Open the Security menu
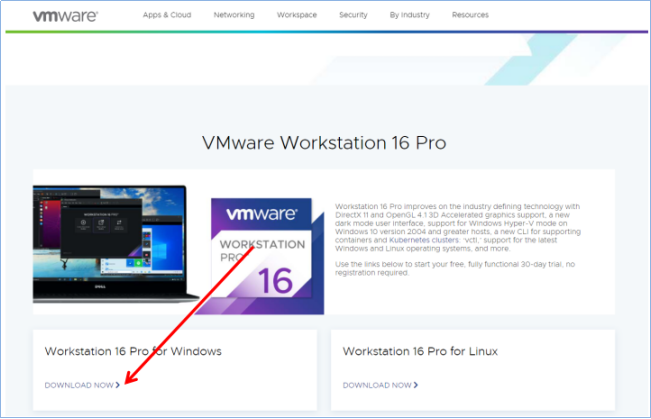 click(353, 15)
